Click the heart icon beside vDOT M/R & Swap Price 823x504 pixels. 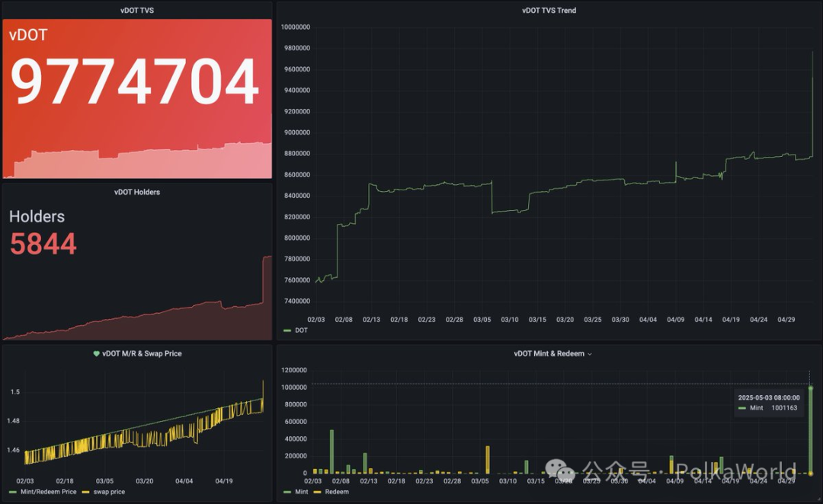click(x=96, y=353)
